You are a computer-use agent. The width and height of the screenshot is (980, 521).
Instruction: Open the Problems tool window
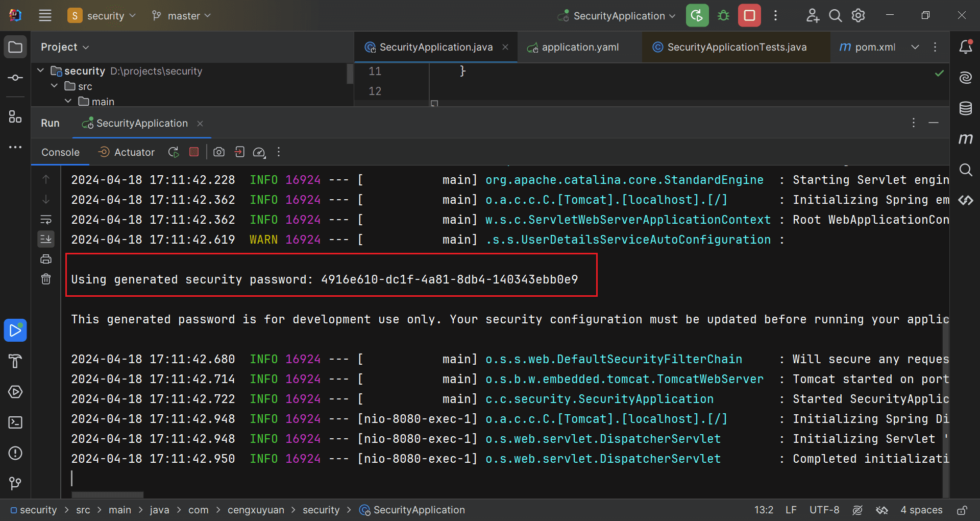coord(15,453)
